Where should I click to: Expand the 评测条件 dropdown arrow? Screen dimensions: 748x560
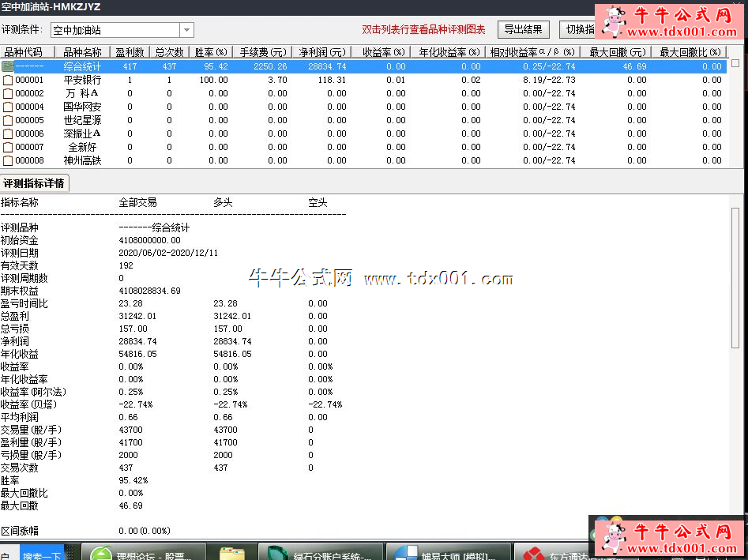186,30
